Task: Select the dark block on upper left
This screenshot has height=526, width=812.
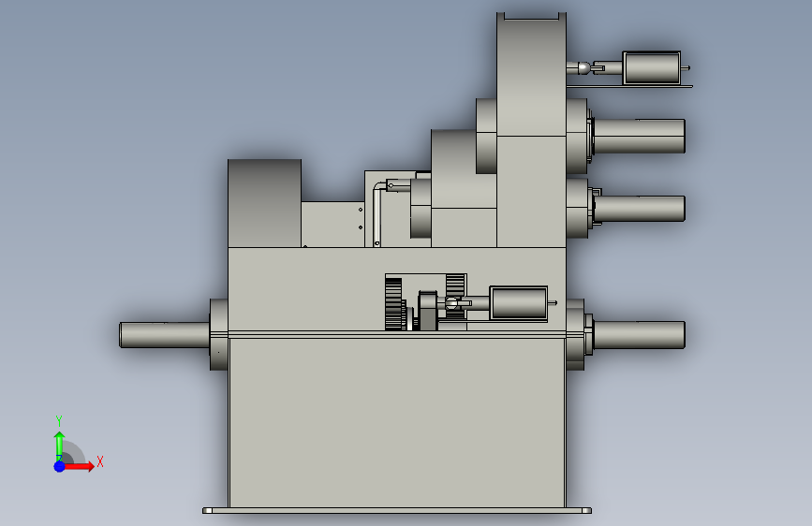Action: [x=265, y=203]
